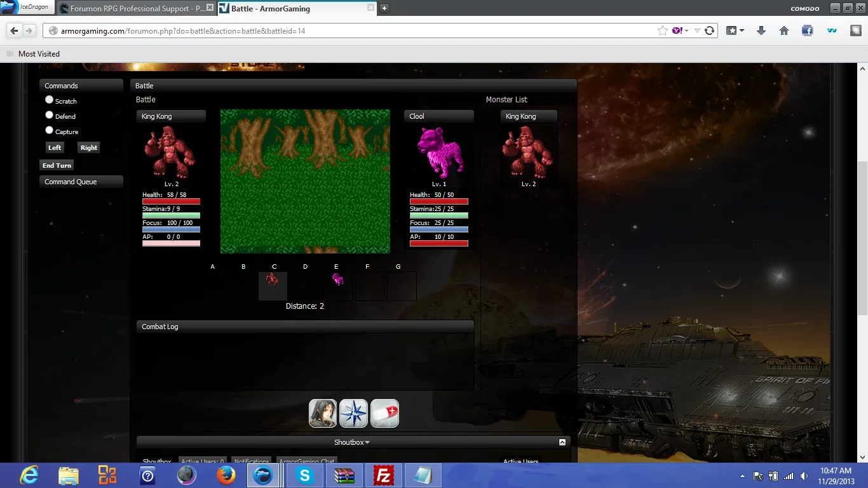The width and height of the screenshot is (868, 488).
Task: Open WinRAR from the taskbar
Action: pyautogui.click(x=344, y=475)
